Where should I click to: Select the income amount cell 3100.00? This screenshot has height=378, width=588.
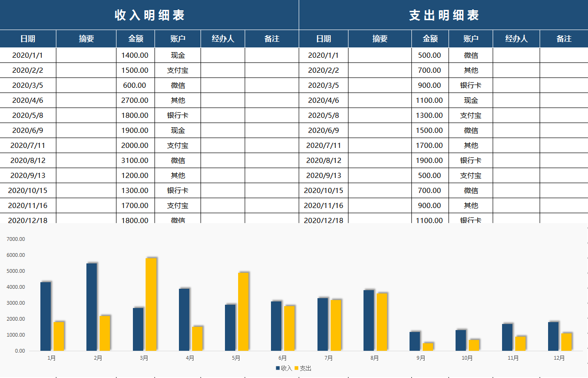point(135,161)
